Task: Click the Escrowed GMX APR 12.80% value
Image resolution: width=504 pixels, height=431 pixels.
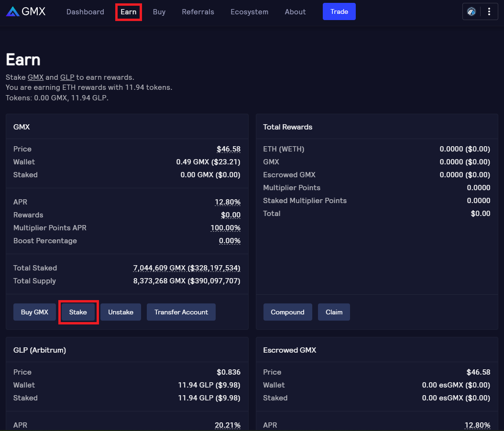Action: point(477,425)
